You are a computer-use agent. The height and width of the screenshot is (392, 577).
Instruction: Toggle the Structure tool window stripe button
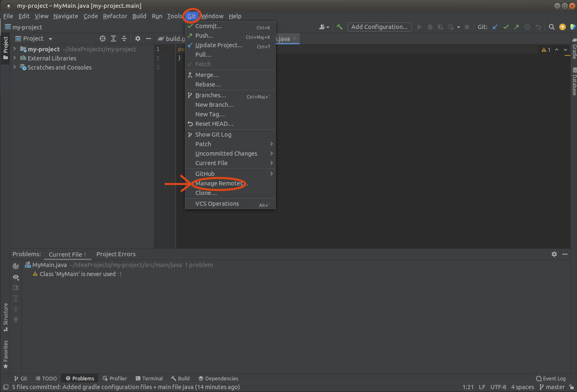coord(5,317)
